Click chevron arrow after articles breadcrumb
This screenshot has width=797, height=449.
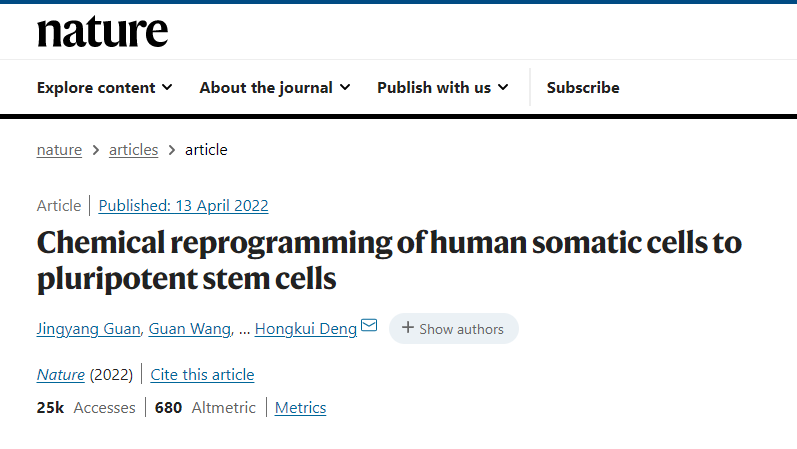172,150
